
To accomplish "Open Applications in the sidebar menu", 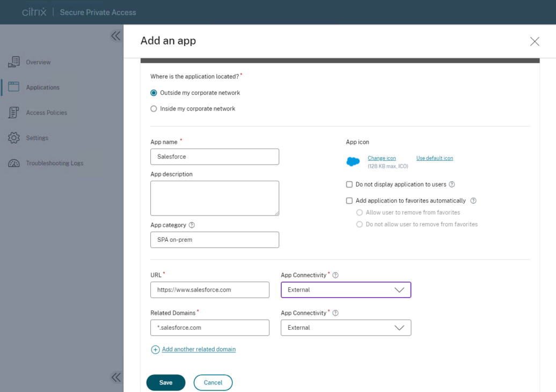I will 43,87.
